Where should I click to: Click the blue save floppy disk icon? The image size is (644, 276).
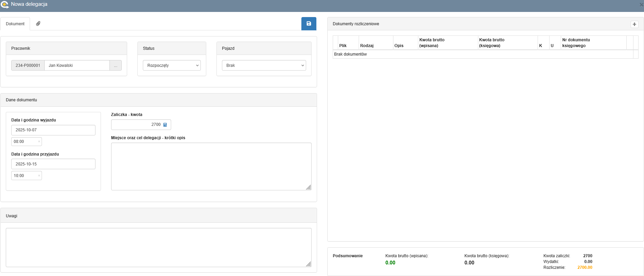[x=309, y=24]
